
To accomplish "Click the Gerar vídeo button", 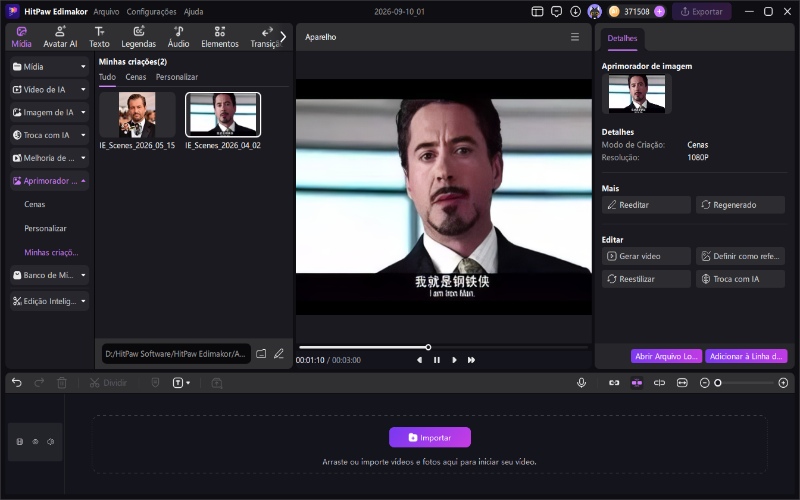I will (646, 256).
